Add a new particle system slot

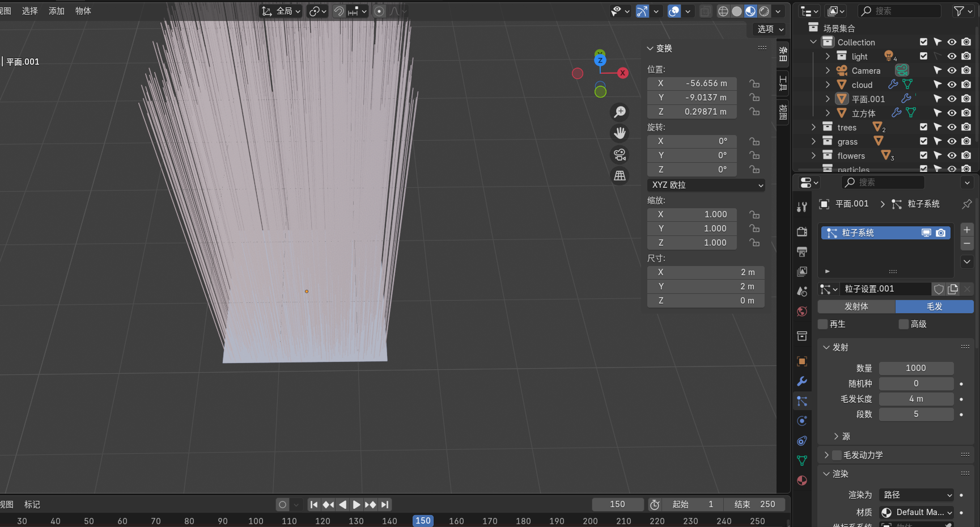(967, 230)
